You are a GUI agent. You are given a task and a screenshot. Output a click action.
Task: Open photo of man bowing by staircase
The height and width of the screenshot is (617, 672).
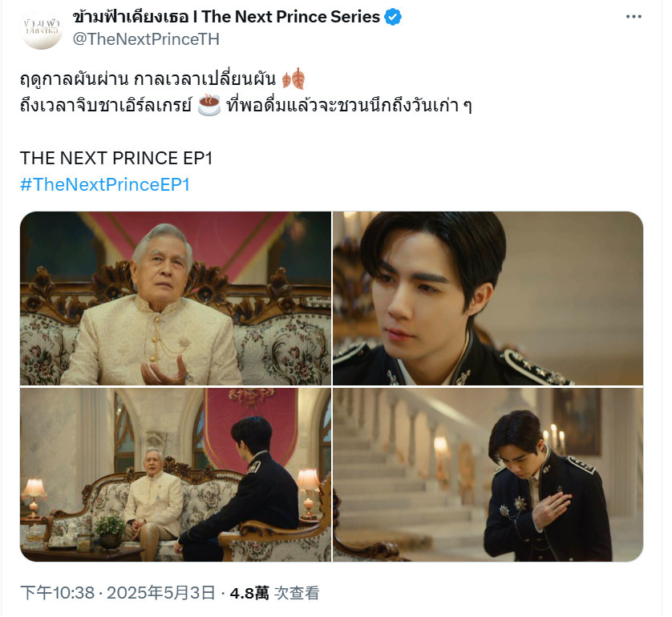pyautogui.click(x=488, y=475)
